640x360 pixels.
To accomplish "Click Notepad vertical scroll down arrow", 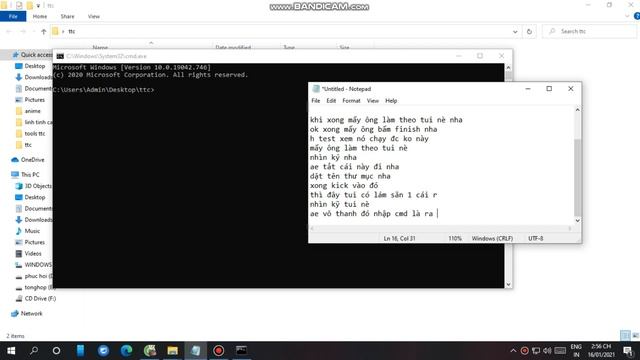I will click(578, 220).
